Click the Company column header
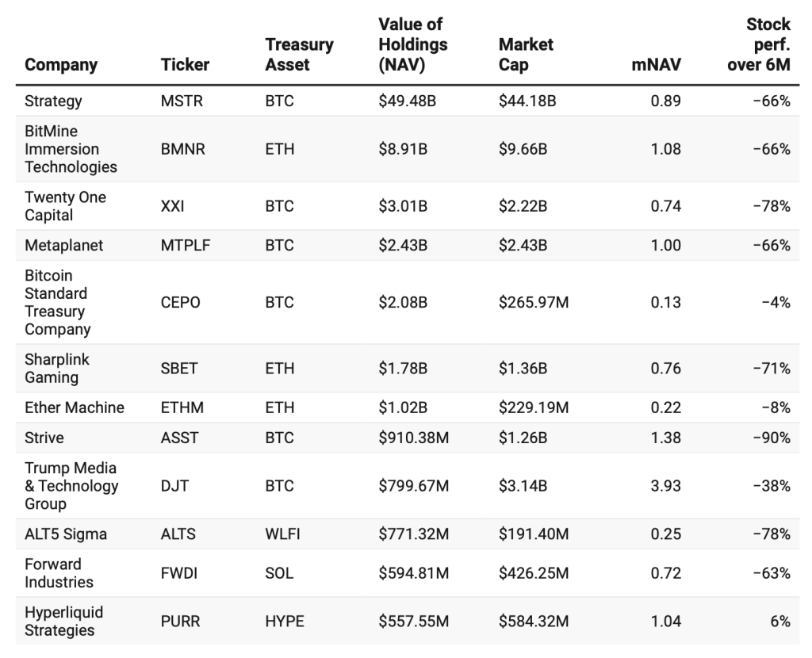This screenshot has width=812, height=658. 61,65
